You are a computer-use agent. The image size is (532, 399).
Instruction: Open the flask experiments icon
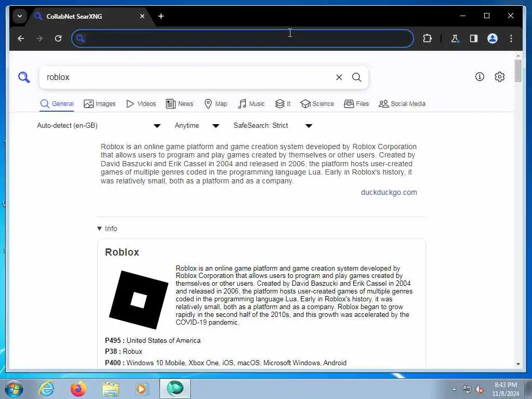(x=455, y=38)
